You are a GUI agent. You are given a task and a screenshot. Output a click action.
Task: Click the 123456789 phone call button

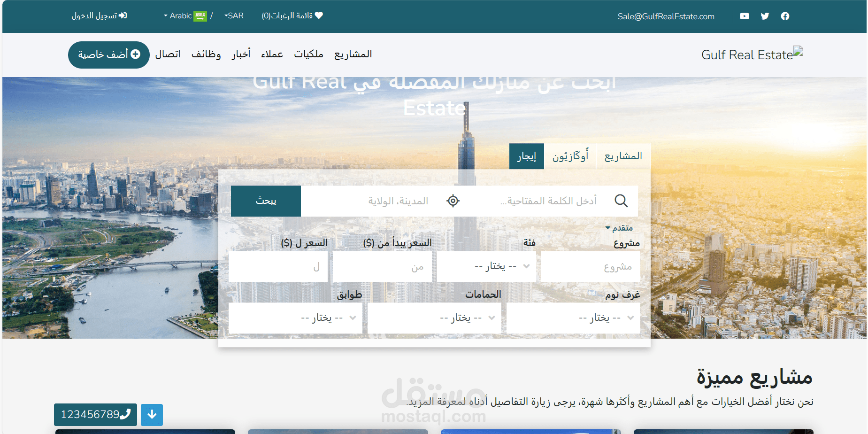point(95,415)
